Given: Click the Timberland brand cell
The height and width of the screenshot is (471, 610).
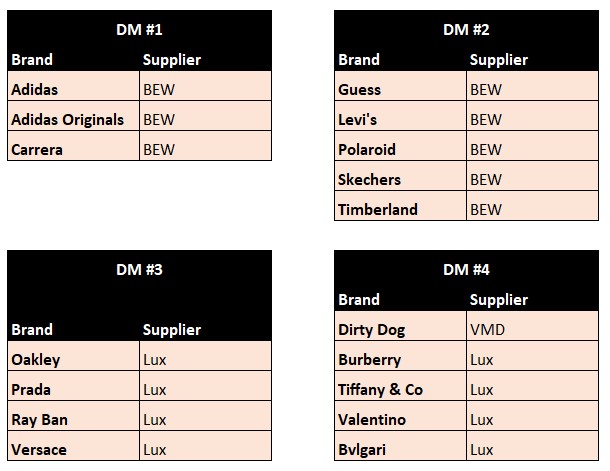Looking at the screenshot, I should pyautogui.click(x=400, y=209).
